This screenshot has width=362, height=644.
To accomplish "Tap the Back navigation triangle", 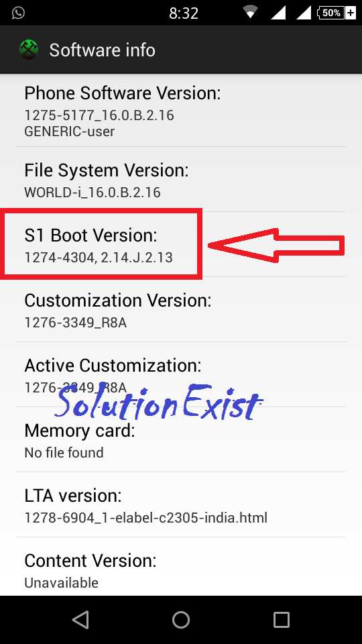I will (x=80, y=619).
